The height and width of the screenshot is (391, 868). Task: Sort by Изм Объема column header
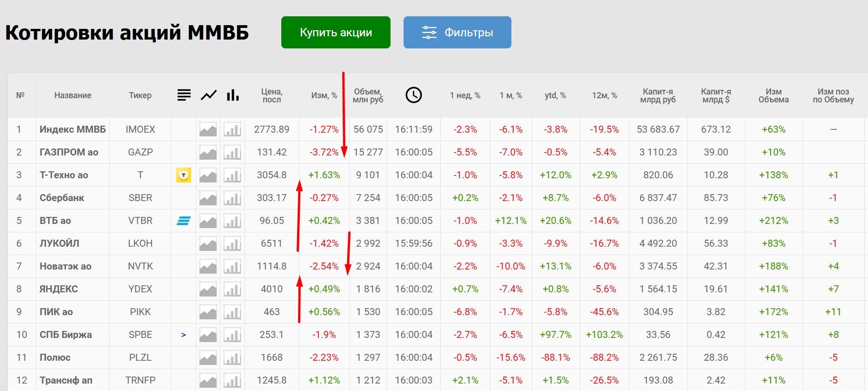click(x=774, y=95)
